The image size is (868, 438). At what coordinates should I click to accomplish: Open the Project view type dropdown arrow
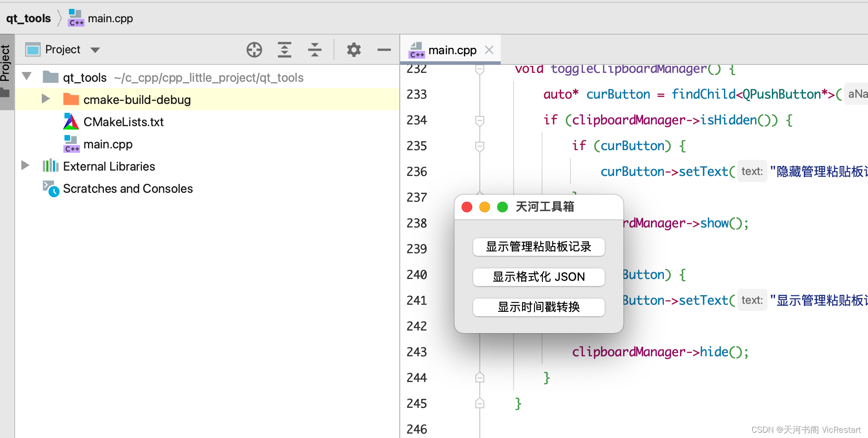[x=95, y=50]
